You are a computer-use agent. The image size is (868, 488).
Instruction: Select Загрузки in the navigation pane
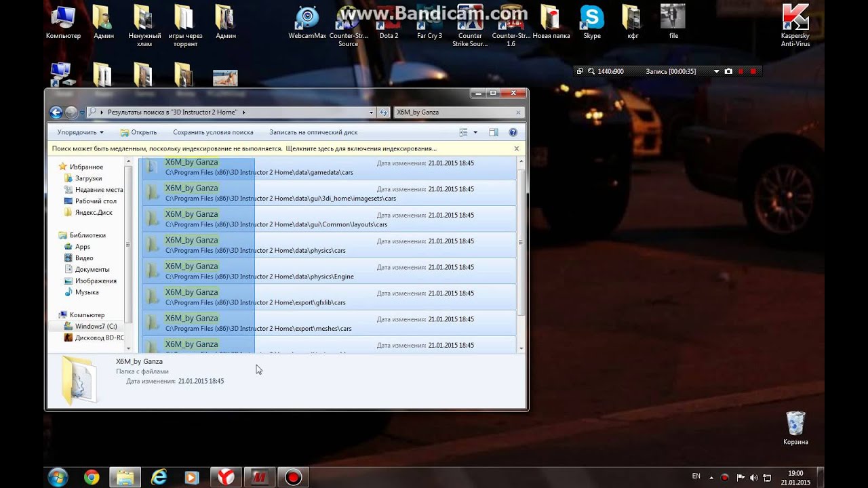click(x=88, y=178)
